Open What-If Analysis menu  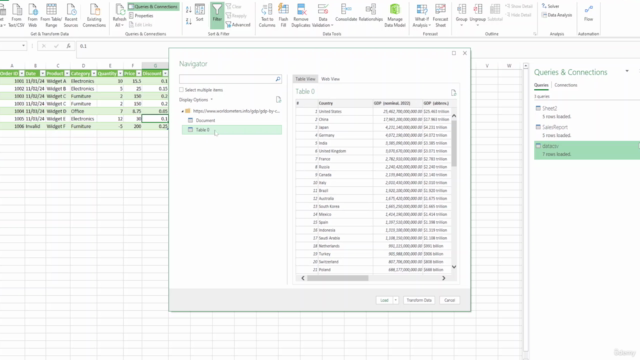[422, 15]
